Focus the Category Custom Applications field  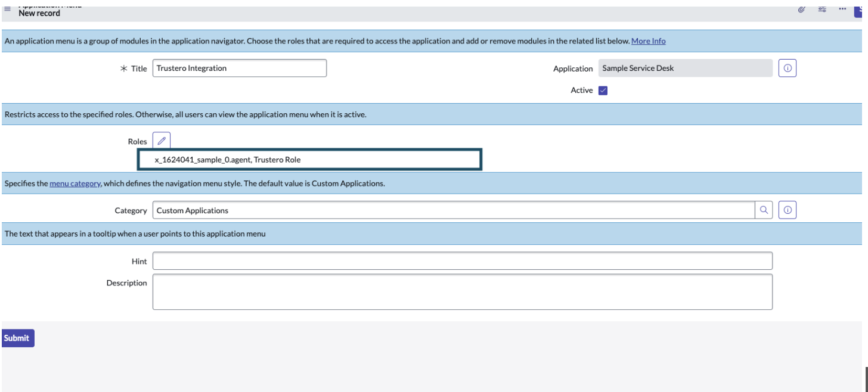point(453,210)
